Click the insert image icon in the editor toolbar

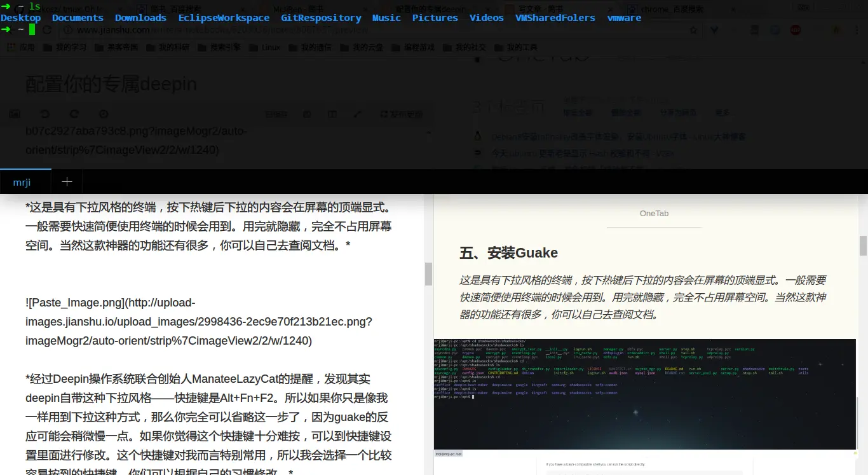pos(14,114)
